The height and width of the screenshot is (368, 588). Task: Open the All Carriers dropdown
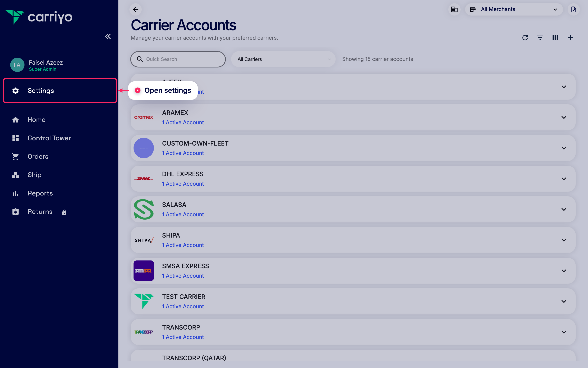[283, 59]
